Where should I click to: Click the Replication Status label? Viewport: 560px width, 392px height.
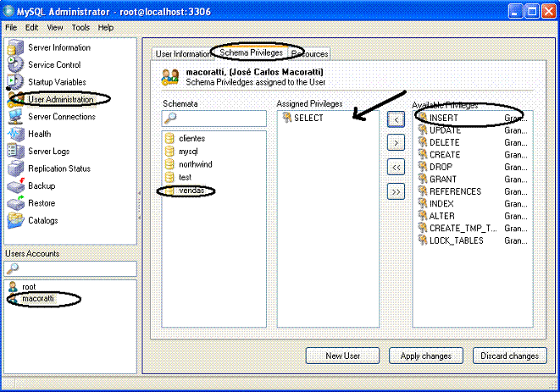[59, 168]
